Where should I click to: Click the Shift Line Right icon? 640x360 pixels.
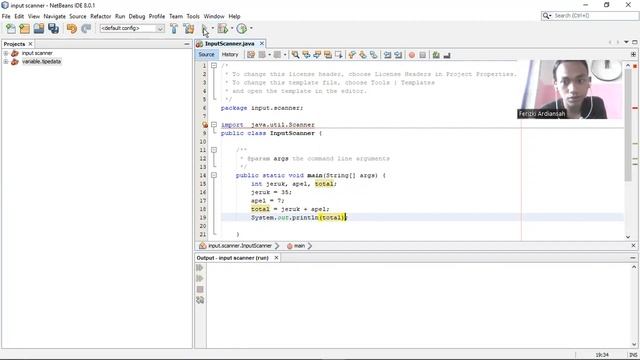click(x=398, y=55)
